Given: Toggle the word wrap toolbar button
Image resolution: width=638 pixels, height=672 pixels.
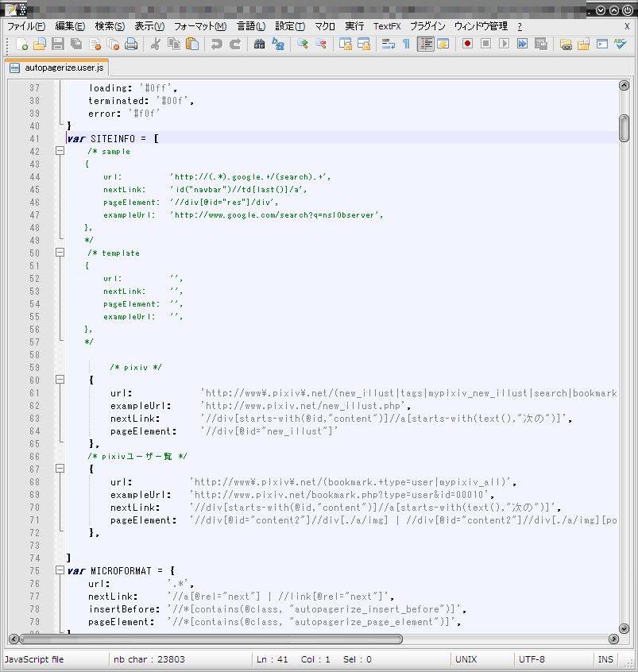Looking at the screenshot, I should click(x=389, y=44).
